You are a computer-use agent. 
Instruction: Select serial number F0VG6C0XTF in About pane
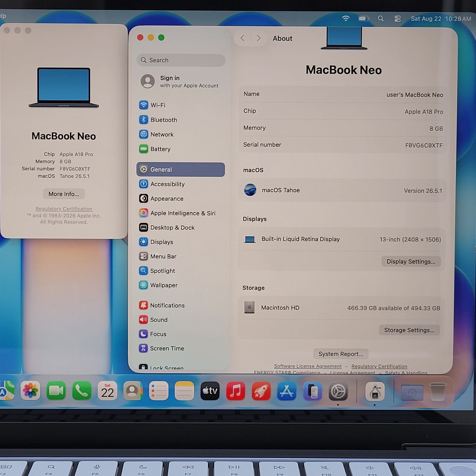coord(424,145)
